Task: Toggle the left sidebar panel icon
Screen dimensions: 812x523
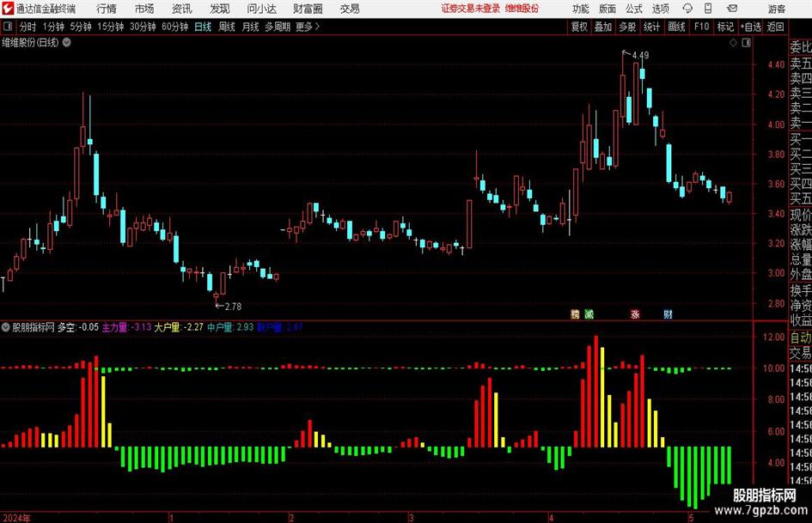Action: point(7,27)
